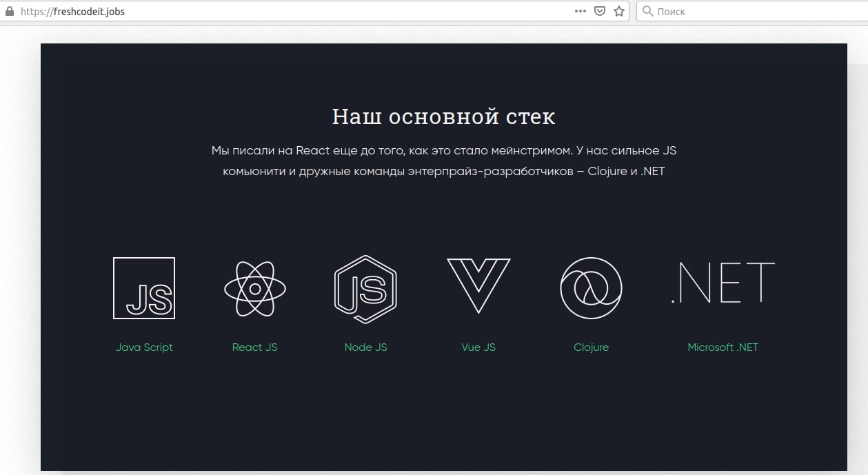Open the page actions three-dots menu
Image resolution: width=868 pixels, height=475 pixels.
tap(581, 11)
